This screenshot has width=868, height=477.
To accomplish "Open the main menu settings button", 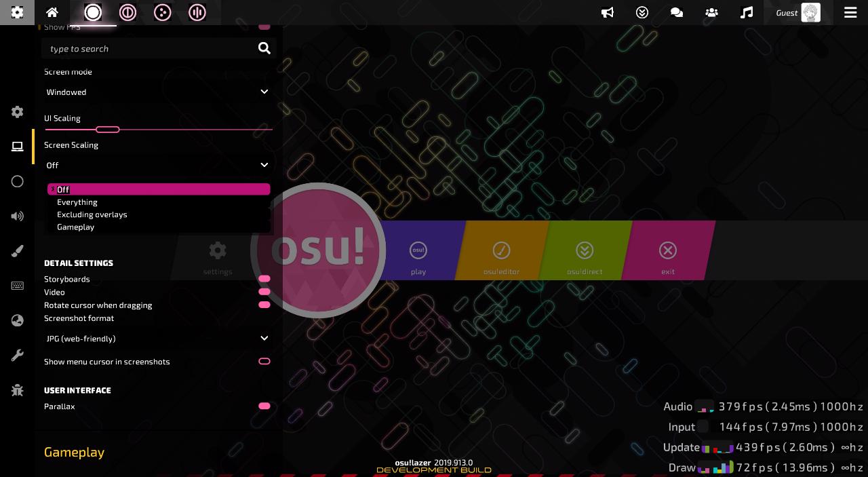I will [218, 257].
